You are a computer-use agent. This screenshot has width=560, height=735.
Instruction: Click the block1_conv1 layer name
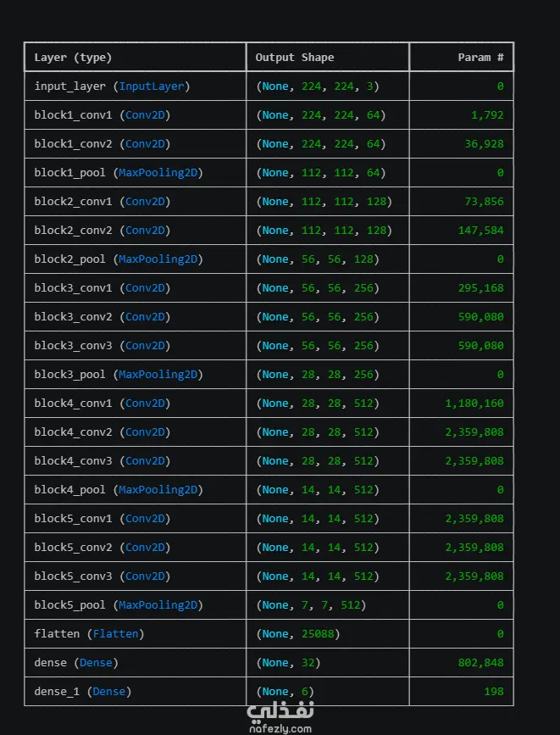click(x=73, y=114)
